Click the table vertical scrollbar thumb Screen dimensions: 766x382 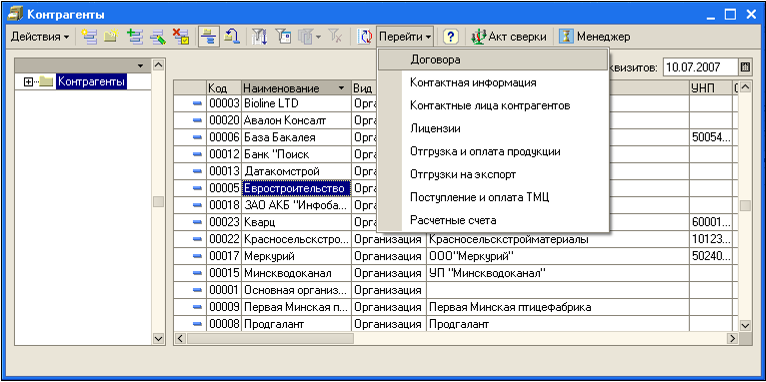[745, 206]
